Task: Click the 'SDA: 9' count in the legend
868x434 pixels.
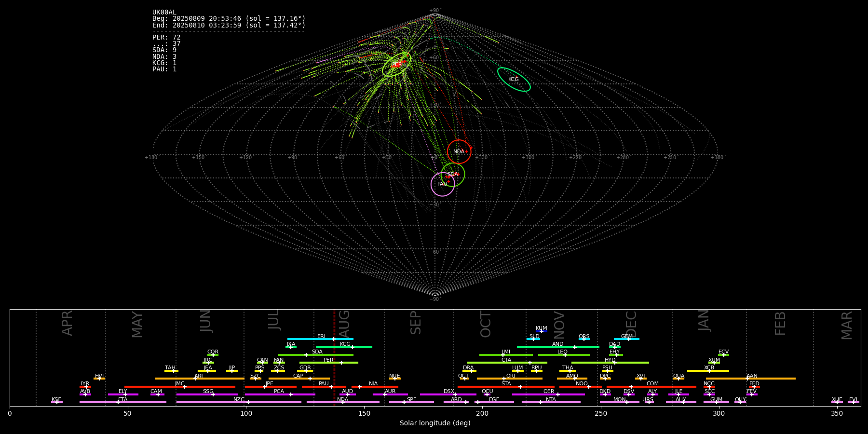Action: pyautogui.click(x=164, y=50)
